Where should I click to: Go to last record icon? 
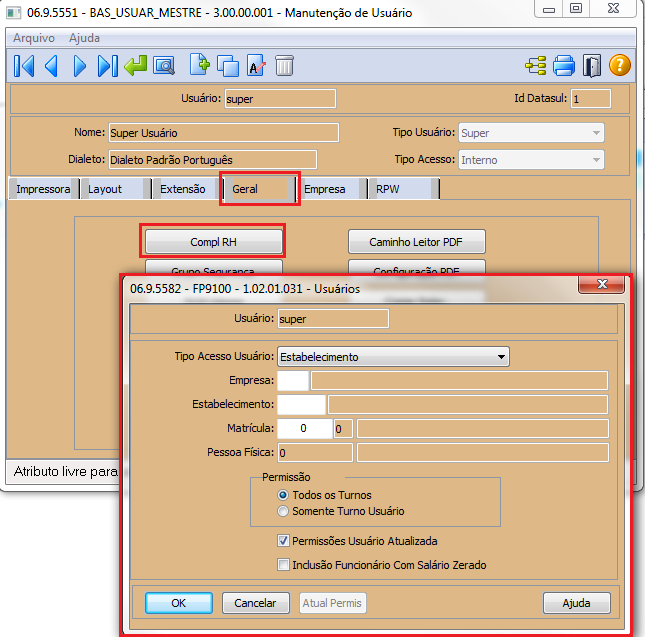107,66
